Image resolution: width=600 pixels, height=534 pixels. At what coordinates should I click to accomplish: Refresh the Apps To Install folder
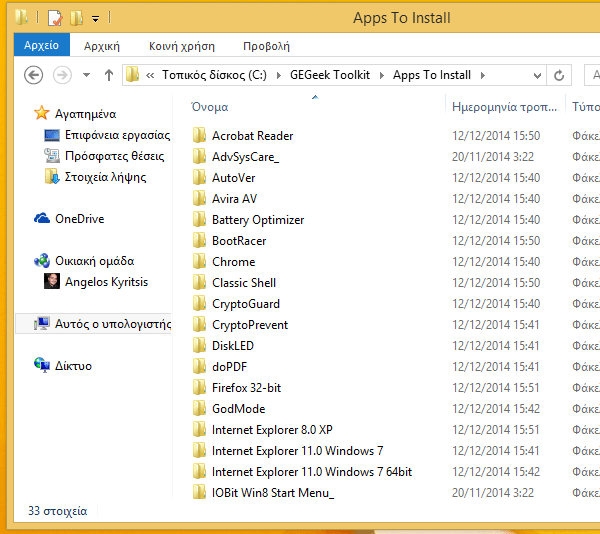[559, 75]
